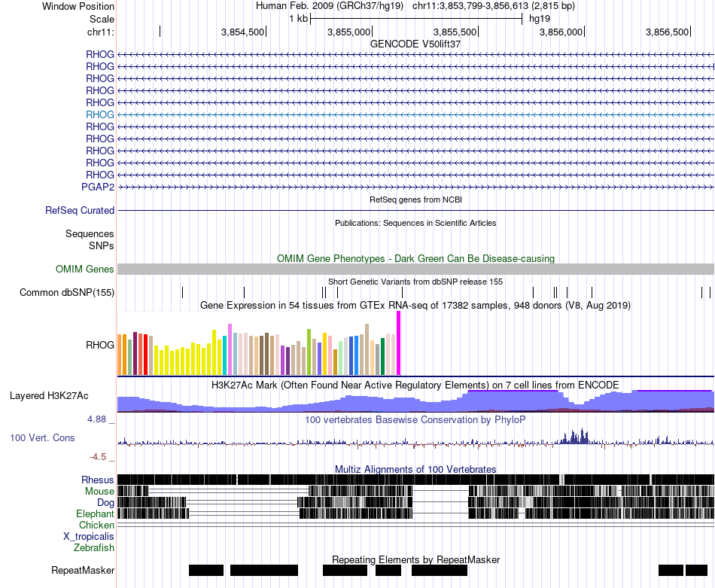The width and height of the screenshot is (715, 588).
Task: Click the 1 kb scale bar
Action: [x=416, y=19]
